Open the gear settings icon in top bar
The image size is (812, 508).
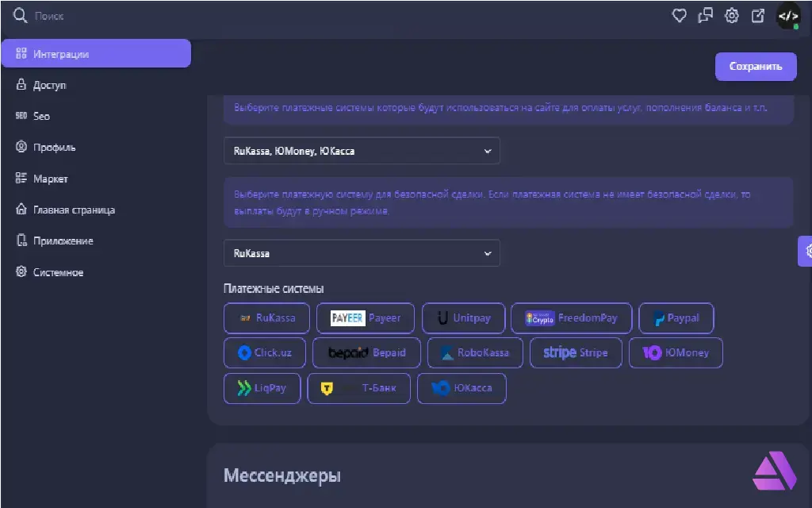pyautogui.click(x=732, y=16)
